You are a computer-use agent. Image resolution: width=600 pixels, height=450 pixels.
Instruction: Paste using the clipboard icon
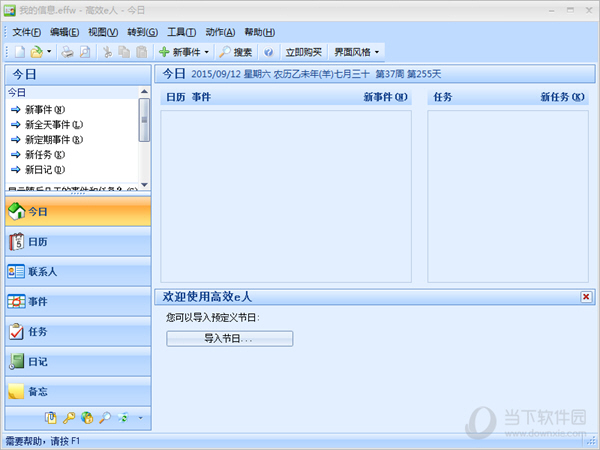[x=142, y=52]
